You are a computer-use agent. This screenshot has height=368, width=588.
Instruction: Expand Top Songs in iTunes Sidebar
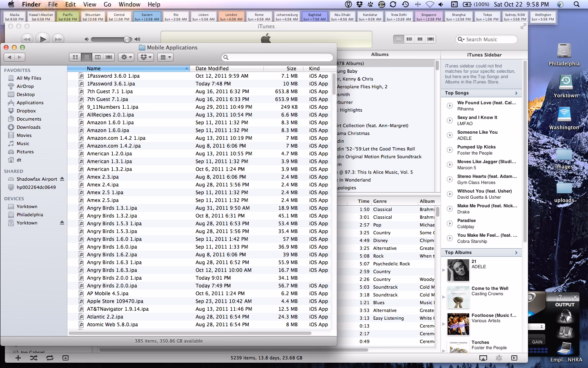coord(516,93)
